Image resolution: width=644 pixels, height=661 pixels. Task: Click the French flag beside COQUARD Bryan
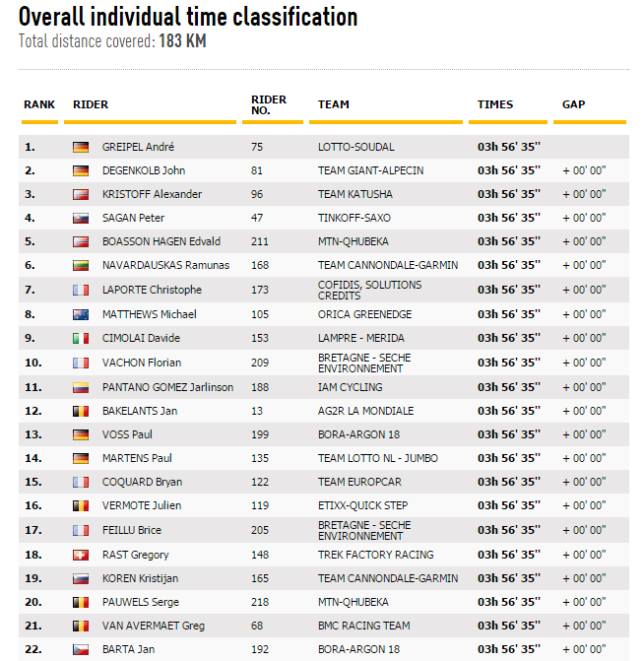point(81,482)
